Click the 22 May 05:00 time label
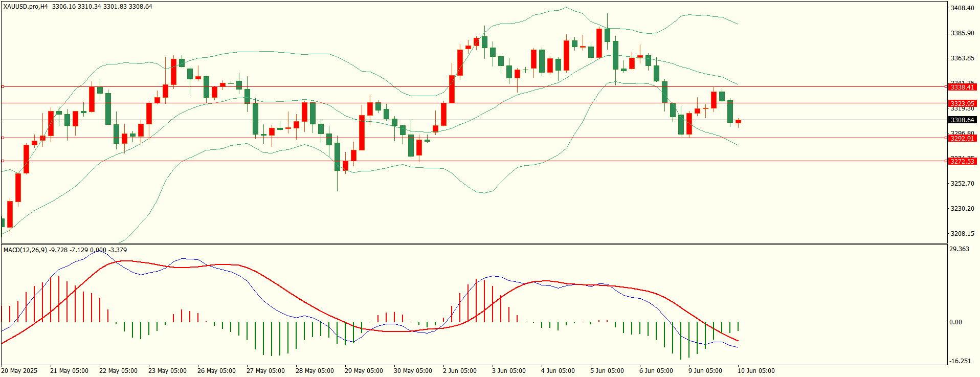 pyautogui.click(x=118, y=371)
